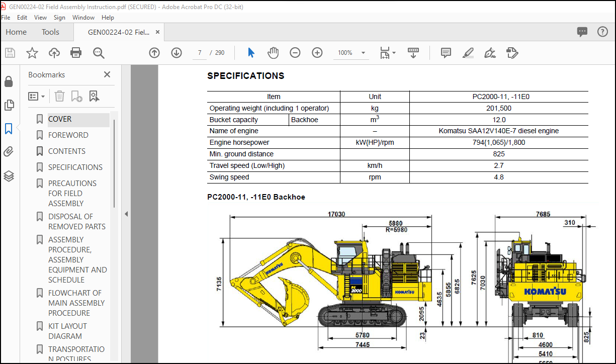Open attachments paperclip panel
Viewport: 616px width, 364px height.
(x=9, y=152)
